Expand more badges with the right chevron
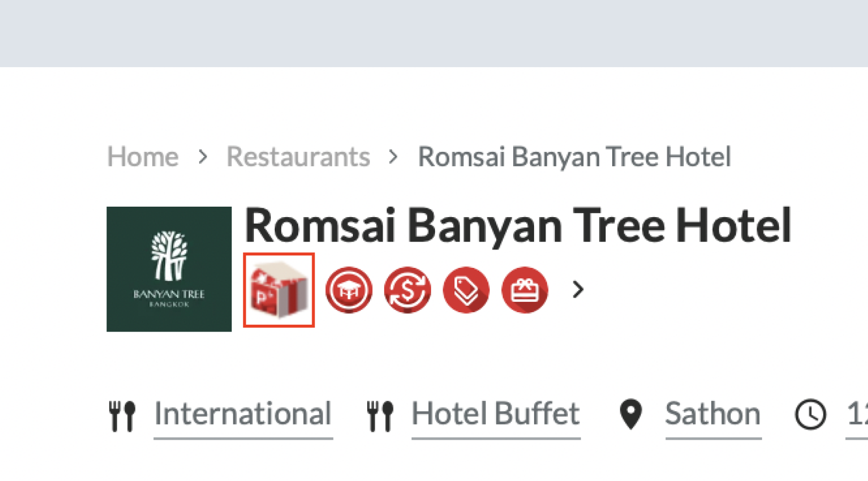This screenshot has width=868, height=481. [578, 289]
